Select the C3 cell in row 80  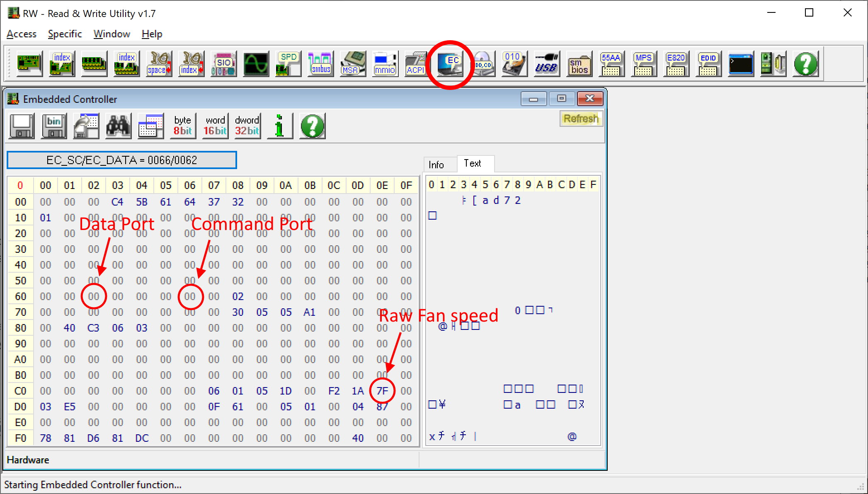[93, 328]
